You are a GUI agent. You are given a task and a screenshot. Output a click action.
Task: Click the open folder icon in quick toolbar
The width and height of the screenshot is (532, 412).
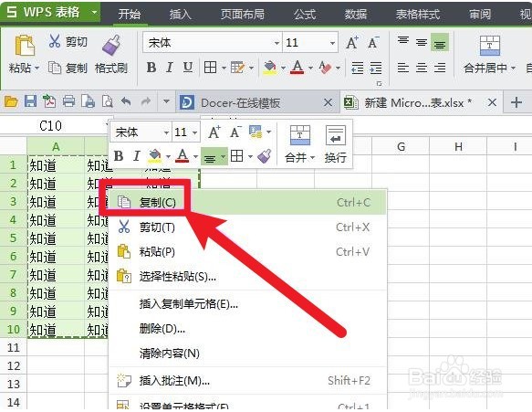tap(11, 101)
